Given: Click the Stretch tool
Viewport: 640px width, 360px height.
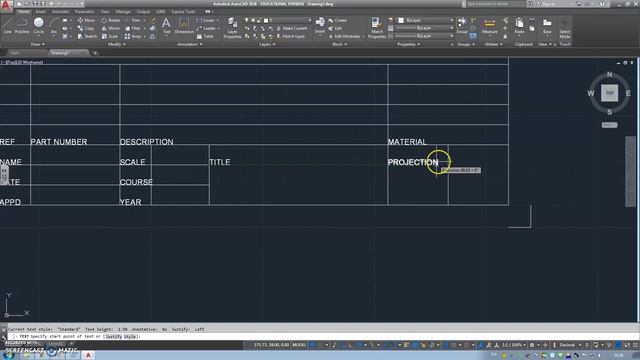Looking at the screenshot, I should click(x=87, y=36).
